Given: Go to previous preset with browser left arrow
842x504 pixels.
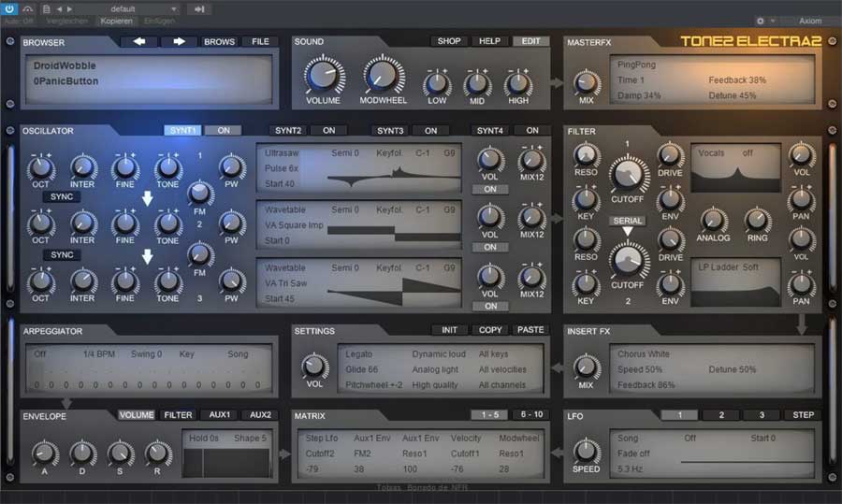Looking at the screenshot, I should click(x=139, y=41).
